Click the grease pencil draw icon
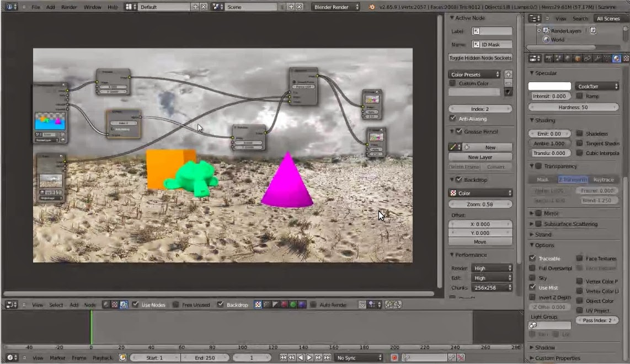 pyautogui.click(x=453, y=146)
